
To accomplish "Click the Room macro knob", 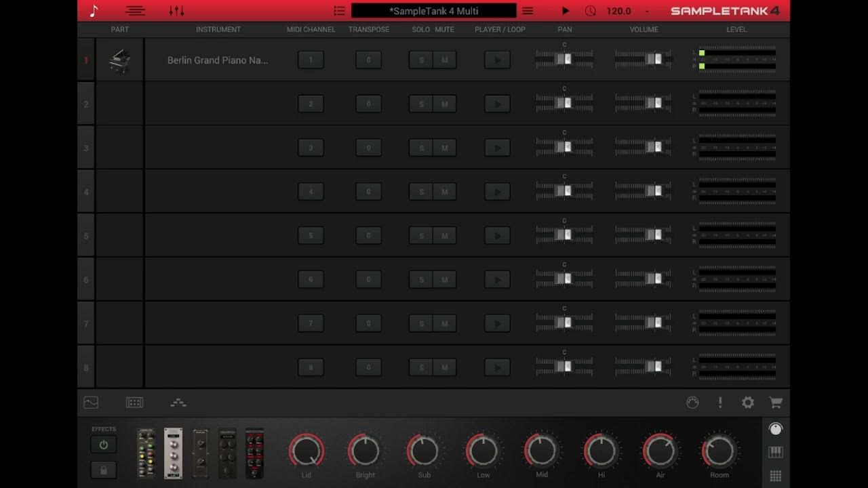I will tap(719, 451).
